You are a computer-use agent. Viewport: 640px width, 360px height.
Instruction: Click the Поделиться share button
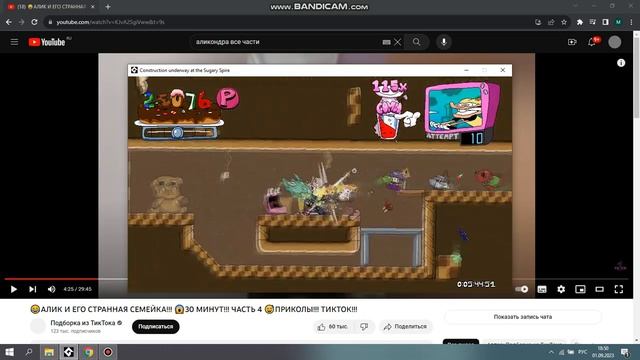(x=405, y=327)
